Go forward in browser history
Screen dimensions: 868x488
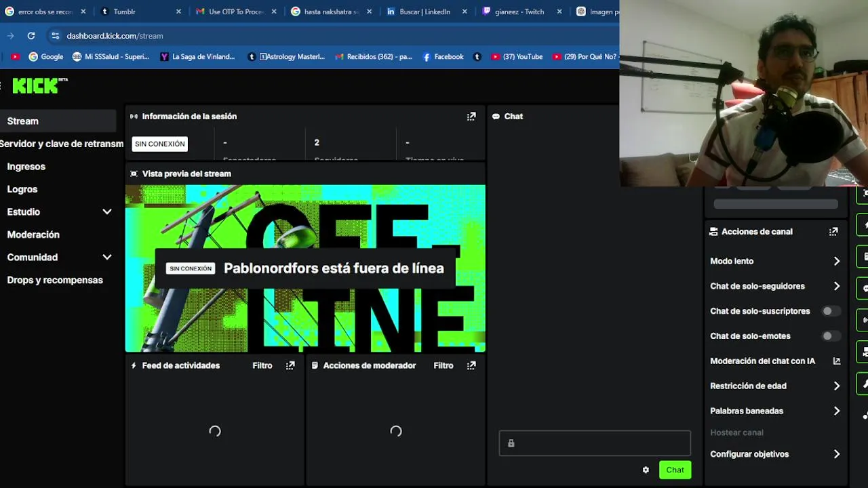(10, 36)
